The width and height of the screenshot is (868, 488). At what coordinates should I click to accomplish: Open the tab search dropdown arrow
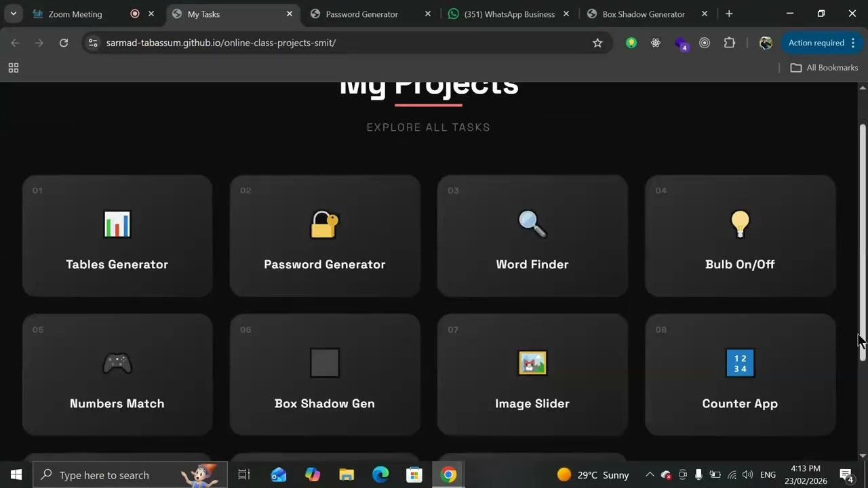click(13, 14)
